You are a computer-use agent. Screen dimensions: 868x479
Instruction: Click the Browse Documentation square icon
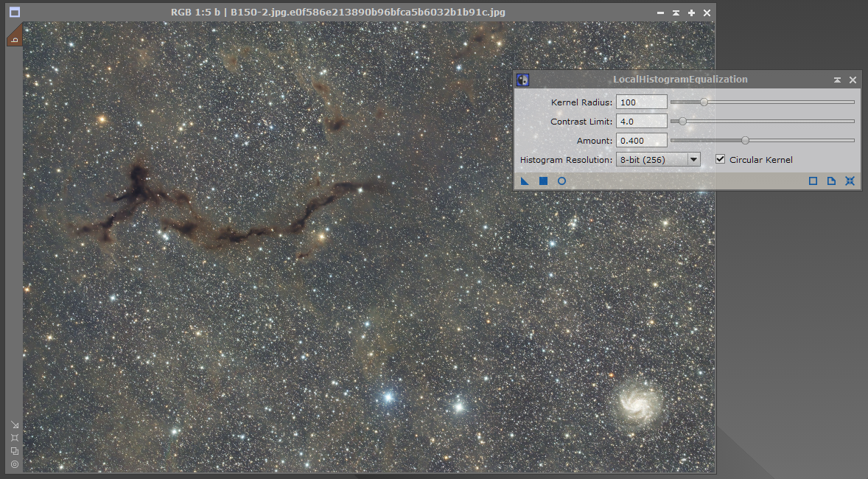[813, 181]
